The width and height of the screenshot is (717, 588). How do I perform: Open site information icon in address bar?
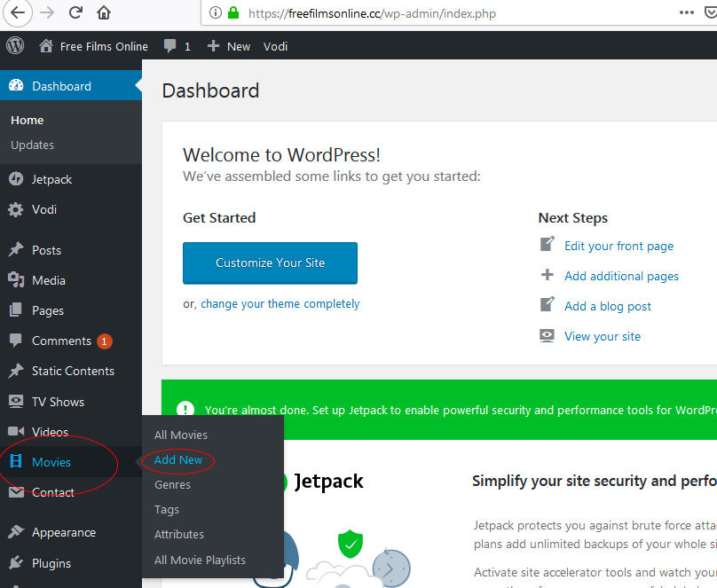click(215, 12)
